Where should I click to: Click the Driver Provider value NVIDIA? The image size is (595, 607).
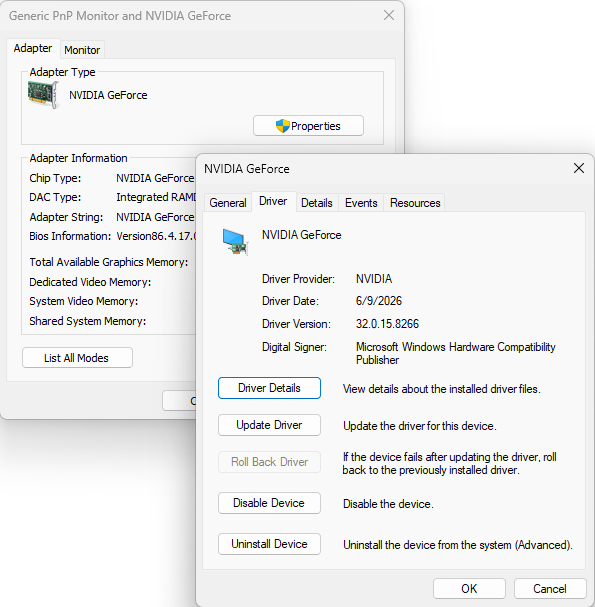tap(374, 279)
